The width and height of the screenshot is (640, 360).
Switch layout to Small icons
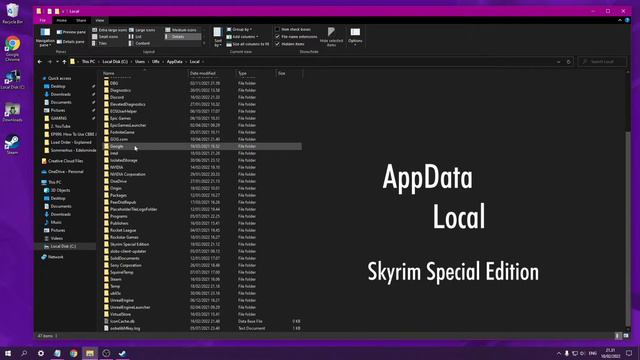[x=105, y=37]
